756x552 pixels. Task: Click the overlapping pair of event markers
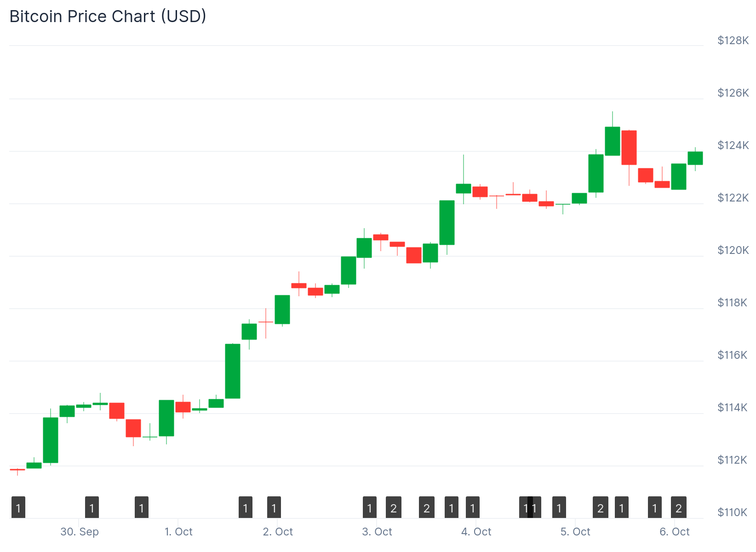[x=530, y=508]
